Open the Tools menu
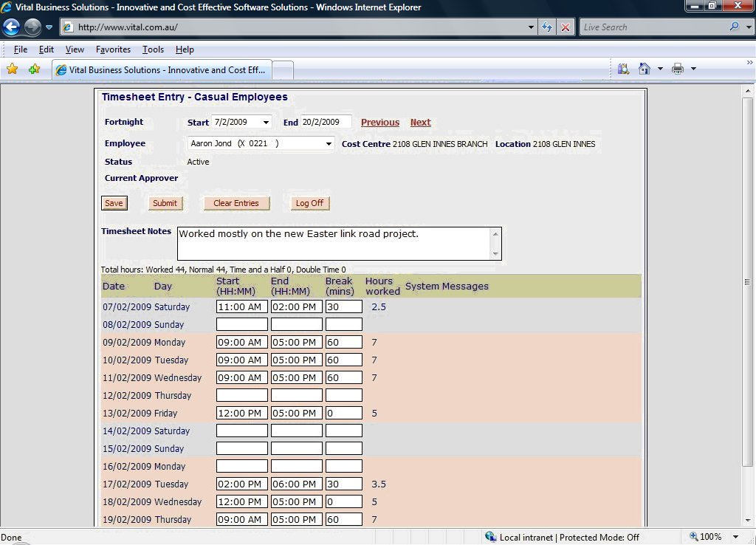This screenshot has height=545, width=756. (153, 49)
